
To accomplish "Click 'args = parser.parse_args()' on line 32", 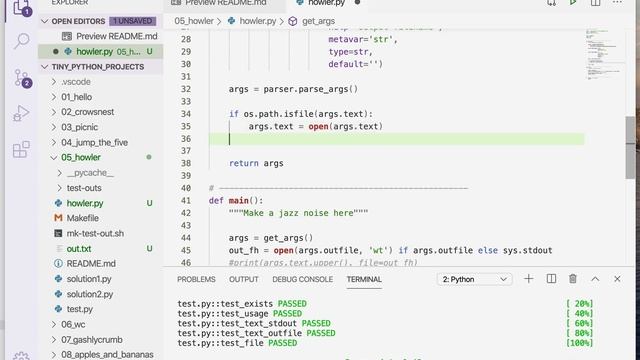I will point(293,89).
